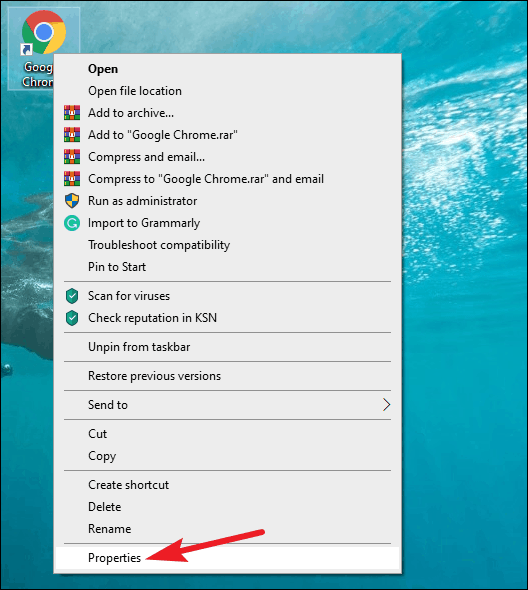This screenshot has width=528, height=590.
Task: Open Troubleshoot compatibility
Action: (x=227, y=245)
